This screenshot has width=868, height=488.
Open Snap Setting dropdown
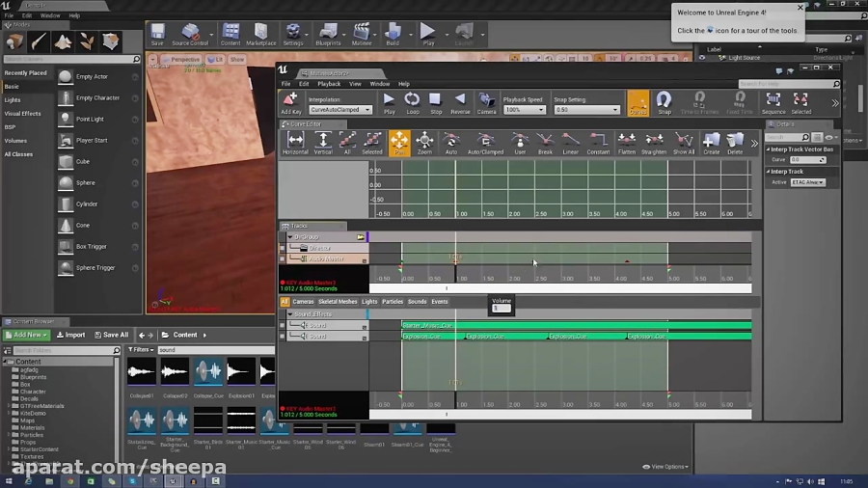pyautogui.click(x=586, y=110)
